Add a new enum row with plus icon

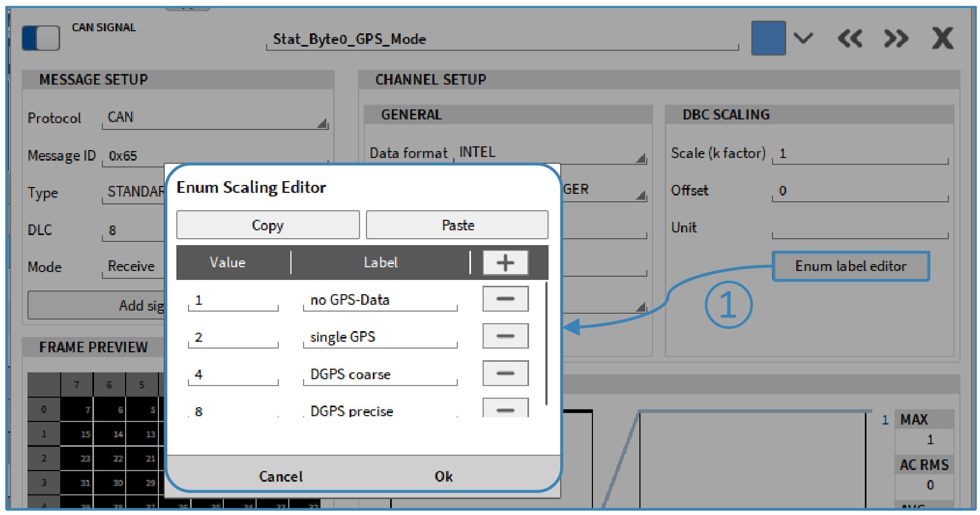505,263
